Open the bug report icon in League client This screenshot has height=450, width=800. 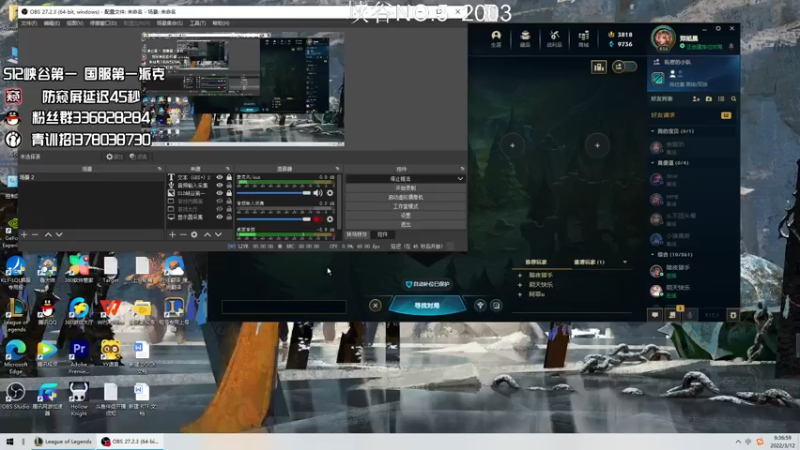click(x=733, y=315)
